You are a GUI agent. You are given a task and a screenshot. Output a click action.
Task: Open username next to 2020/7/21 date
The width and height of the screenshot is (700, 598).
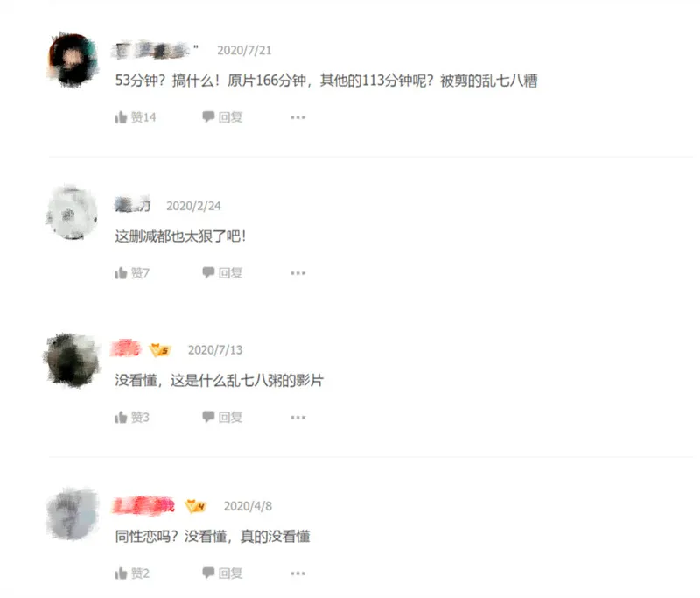(156, 50)
